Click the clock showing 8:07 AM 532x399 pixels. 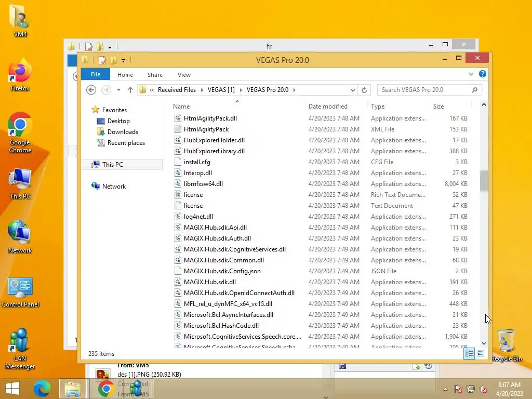pyautogui.click(x=509, y=385)
